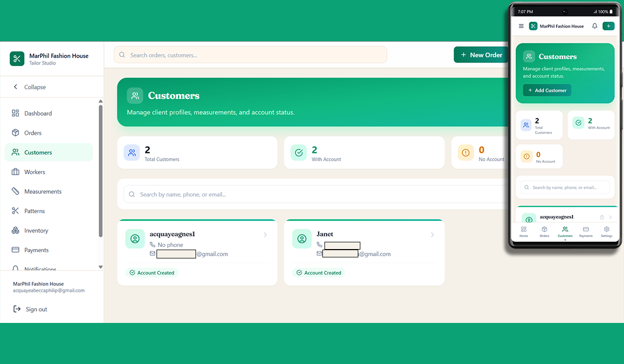This screenshot has width=624, height=364.
Task: Select the Measurements icon in the sidebar
Action: pos(15,191)
